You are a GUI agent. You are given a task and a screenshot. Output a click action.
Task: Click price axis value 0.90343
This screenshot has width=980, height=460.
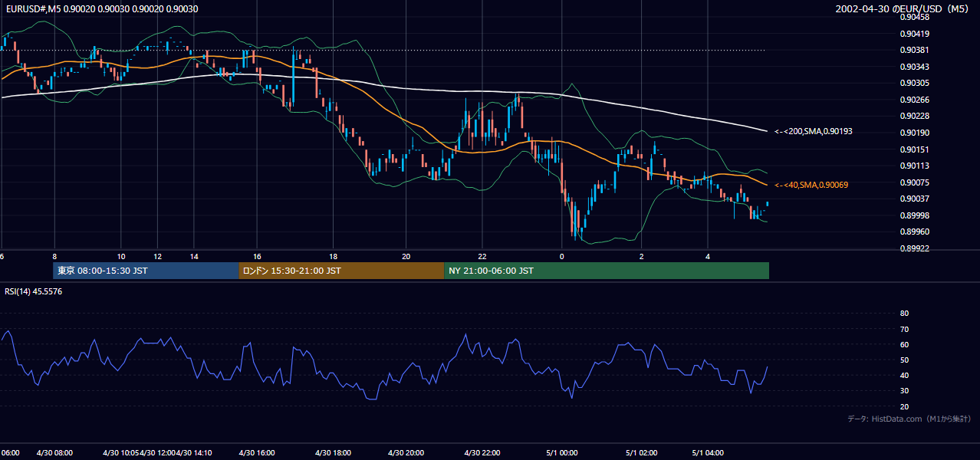914,67
